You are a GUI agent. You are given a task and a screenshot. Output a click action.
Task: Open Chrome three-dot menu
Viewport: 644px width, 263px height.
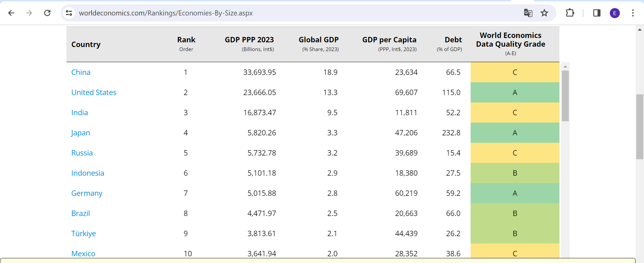(x=633, y=13)
